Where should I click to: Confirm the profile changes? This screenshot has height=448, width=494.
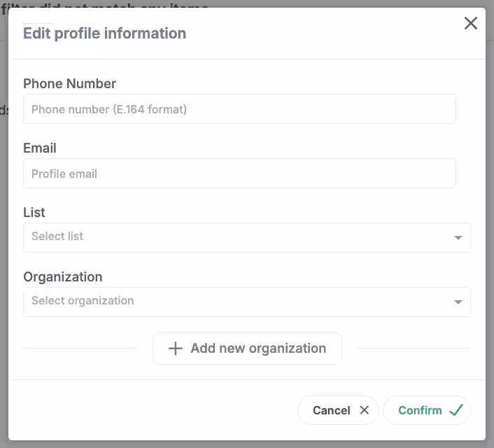427,410
